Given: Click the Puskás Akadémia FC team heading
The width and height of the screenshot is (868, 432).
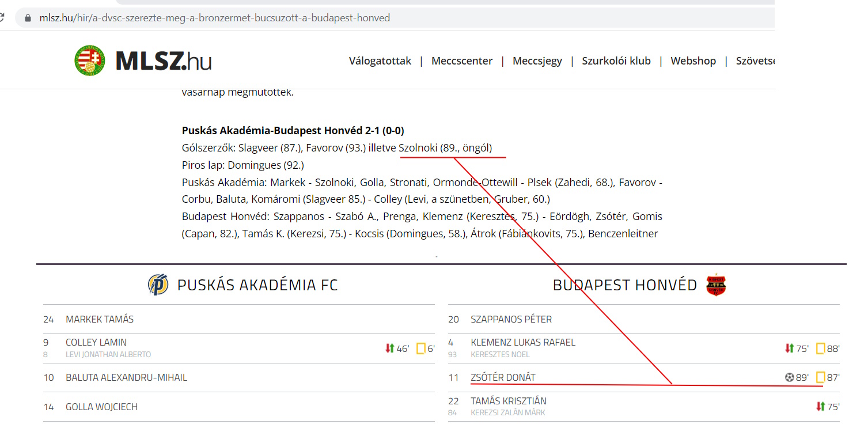Looking at the screenshot, I should pyautogui.click(x=257, y=285).
